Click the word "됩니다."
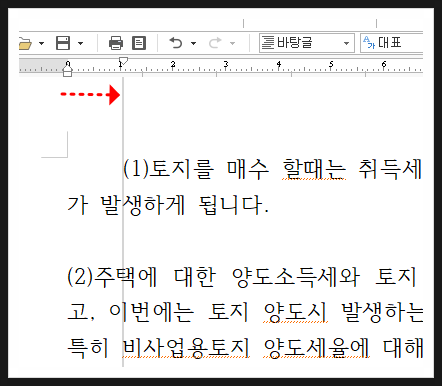Viewport: 442px width, 386px height. tap(233, 205)
